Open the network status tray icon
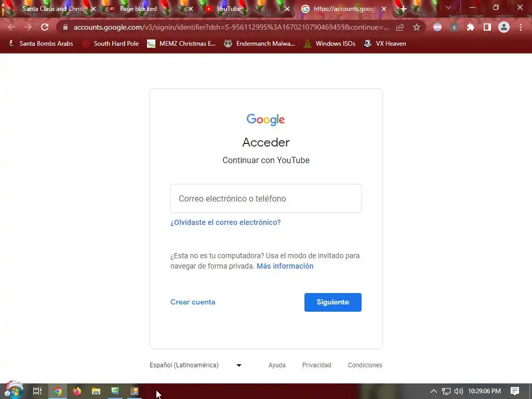The height and width of the screenshot is (399, 532). [446, 391]
